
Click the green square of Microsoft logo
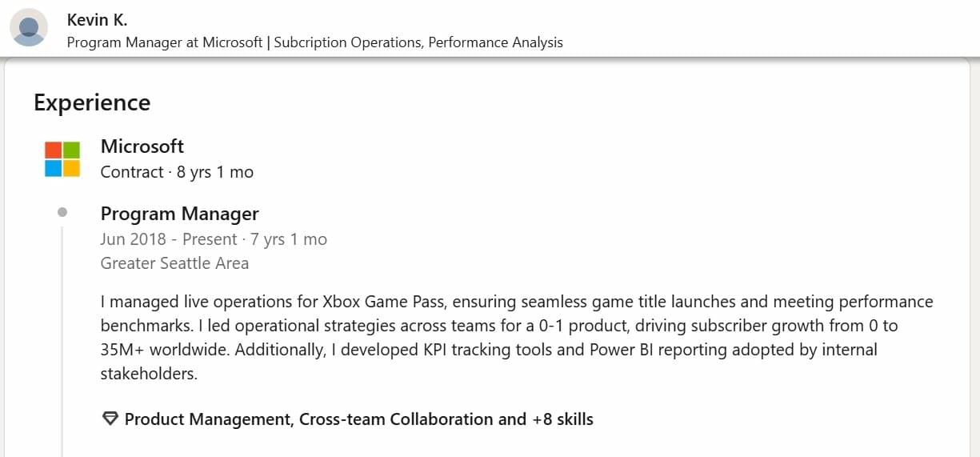71,150
